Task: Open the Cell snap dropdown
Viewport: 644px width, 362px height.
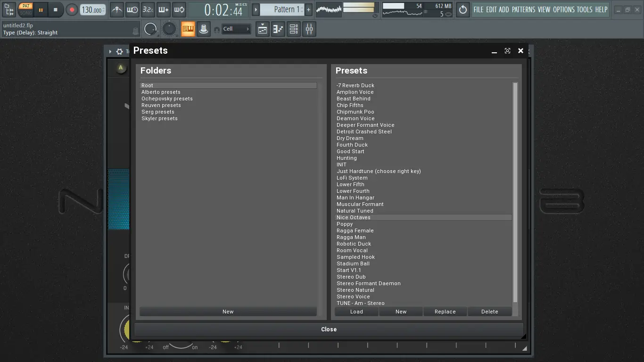Action: tap(236, 29)
